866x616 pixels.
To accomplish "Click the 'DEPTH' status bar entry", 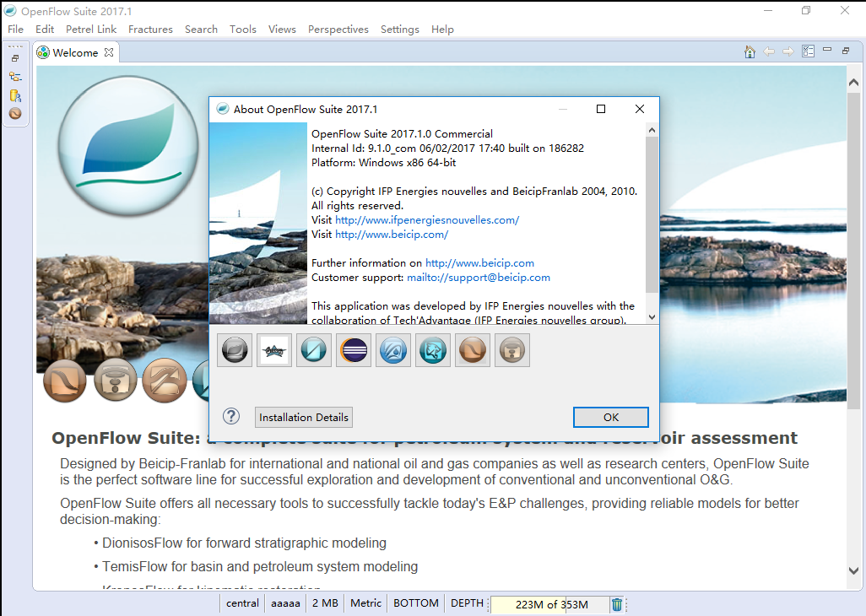I will [467, 603].
